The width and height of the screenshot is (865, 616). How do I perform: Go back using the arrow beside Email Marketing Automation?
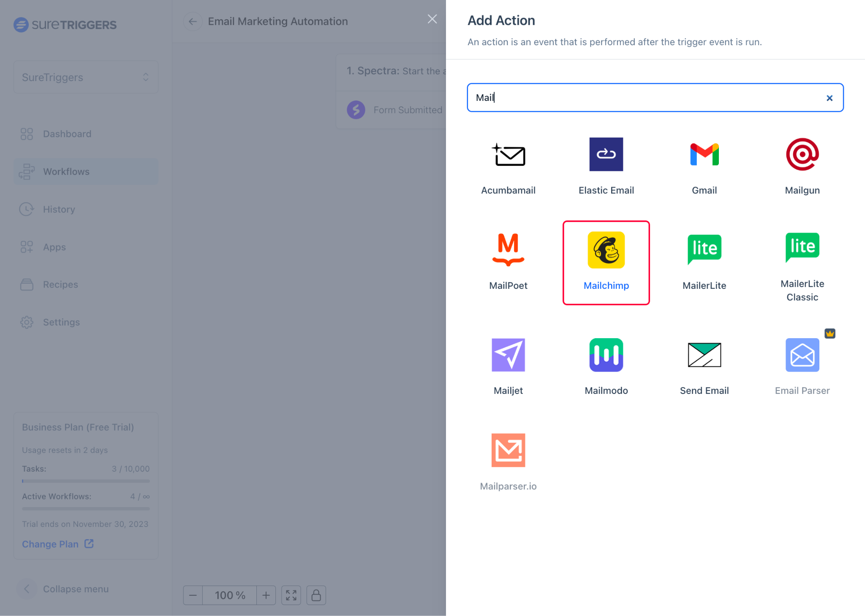click(193, 21)
